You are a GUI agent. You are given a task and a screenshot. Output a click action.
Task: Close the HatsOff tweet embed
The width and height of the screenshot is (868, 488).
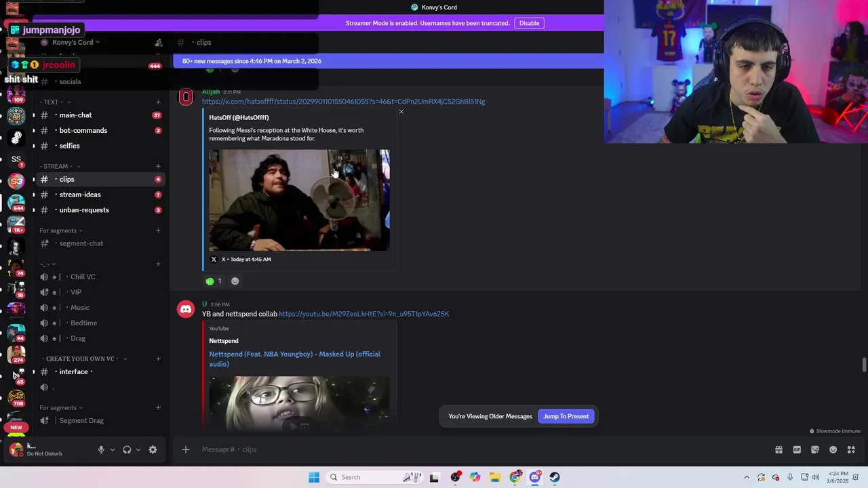(401, 112)
